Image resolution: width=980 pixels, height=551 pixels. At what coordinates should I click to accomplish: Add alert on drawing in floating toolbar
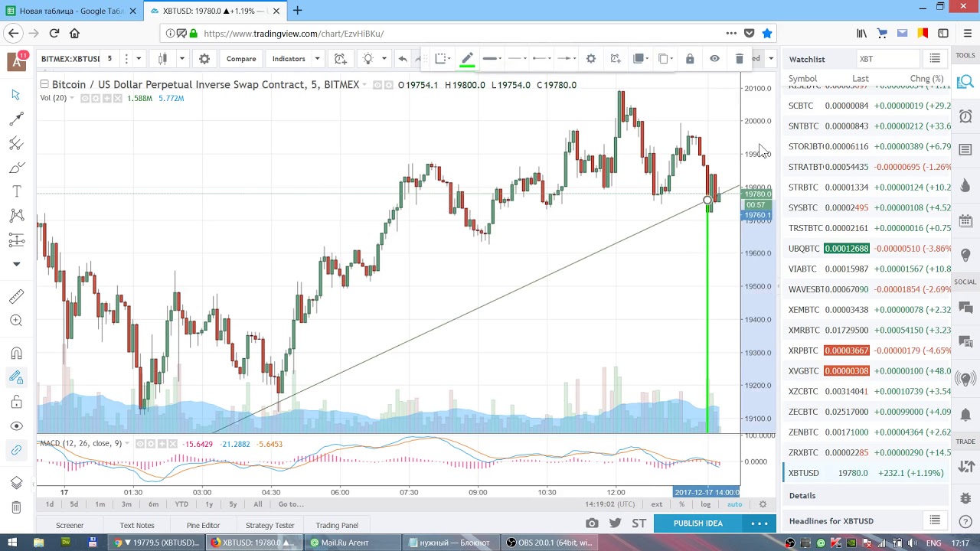coord(616,59)
